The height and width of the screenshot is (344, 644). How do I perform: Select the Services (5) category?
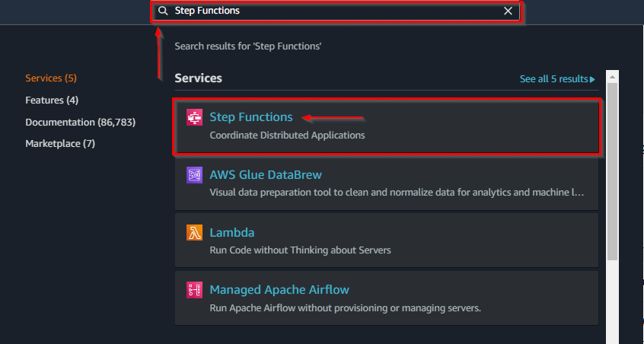(x=51, y=78)
